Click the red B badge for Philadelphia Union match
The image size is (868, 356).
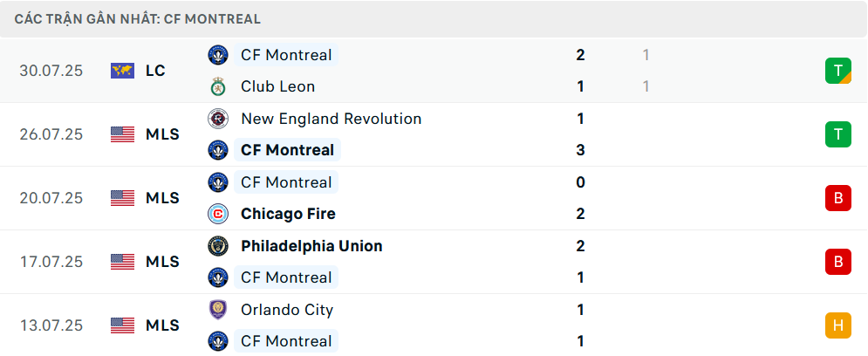(838, 262)
